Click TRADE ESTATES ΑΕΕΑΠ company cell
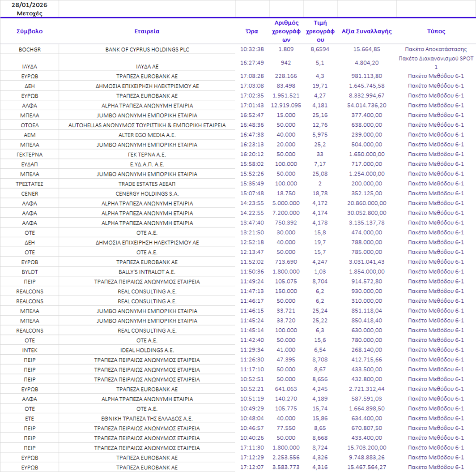 point(147,184)
